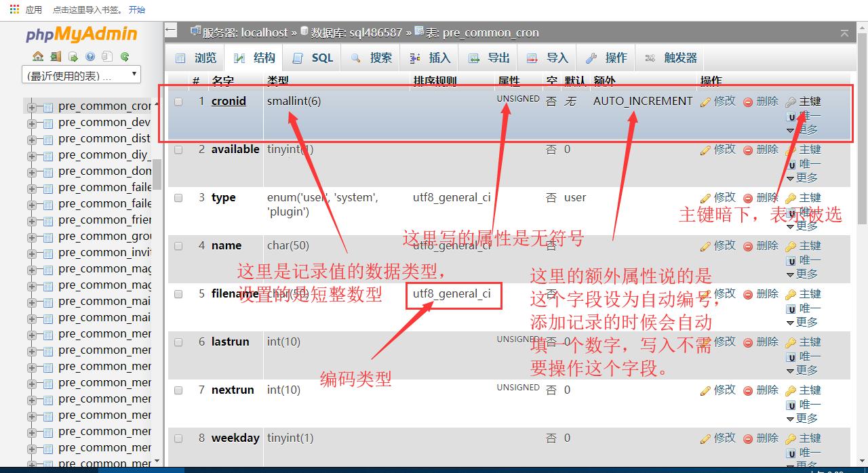Click database icon in breadcrumb

pos(304,31)
